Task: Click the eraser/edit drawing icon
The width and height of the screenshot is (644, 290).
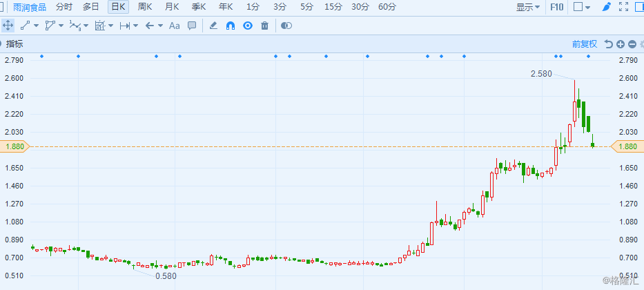Action: tap(213, 26)
